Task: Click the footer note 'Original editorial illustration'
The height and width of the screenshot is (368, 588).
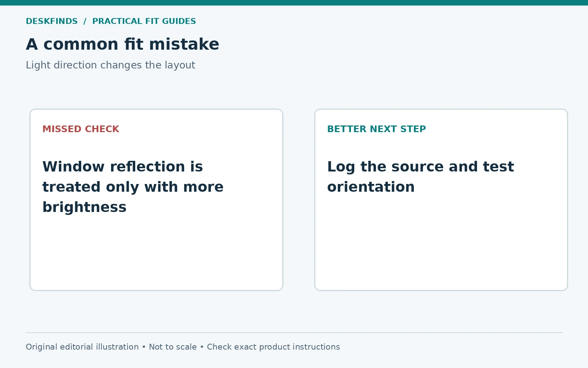Action: (x=82, y=347)
